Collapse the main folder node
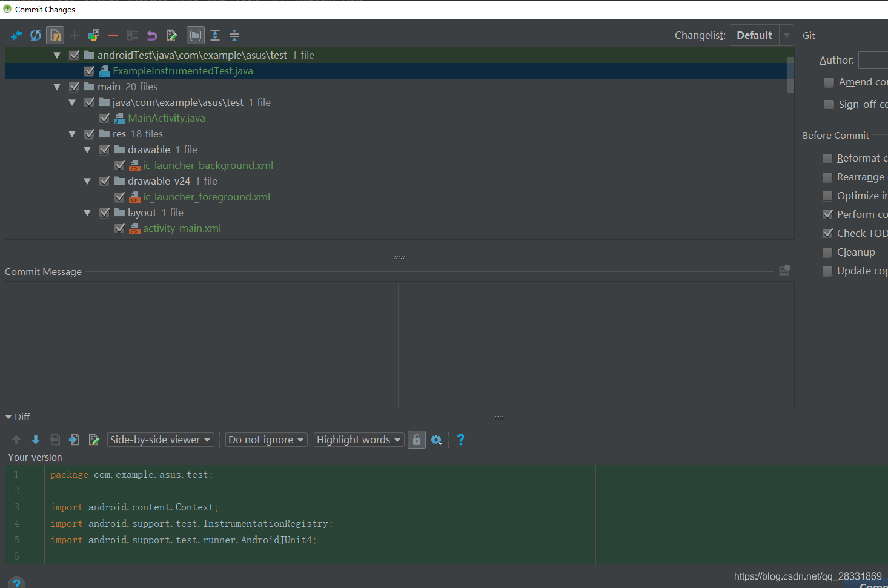 (x=57, y=87)
